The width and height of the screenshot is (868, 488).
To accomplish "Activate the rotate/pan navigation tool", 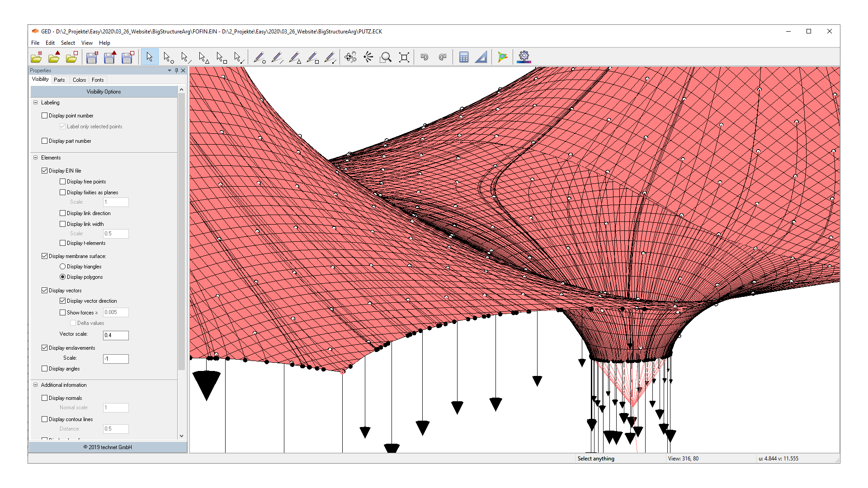I will tap(350, 57).
